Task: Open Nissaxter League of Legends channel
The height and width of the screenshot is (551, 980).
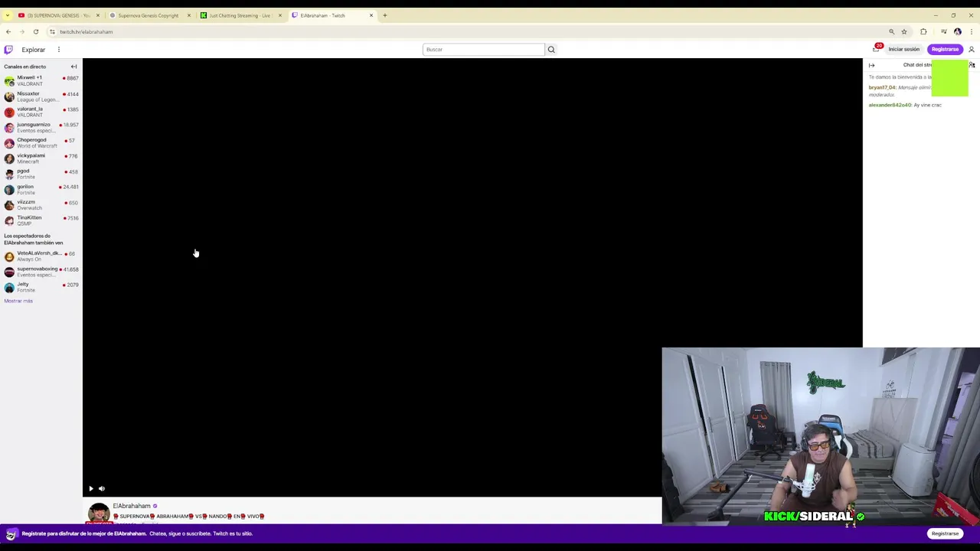Action: tap(41, 96)
